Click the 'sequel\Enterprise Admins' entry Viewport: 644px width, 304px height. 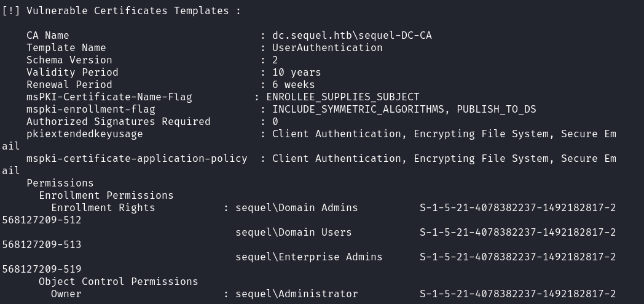point(308,257)
